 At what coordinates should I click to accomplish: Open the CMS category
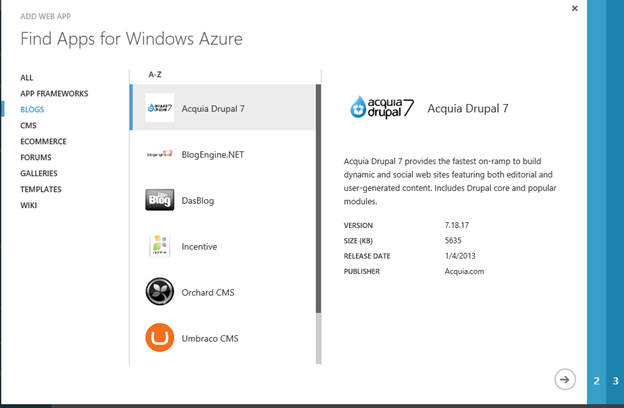point(28,125)
